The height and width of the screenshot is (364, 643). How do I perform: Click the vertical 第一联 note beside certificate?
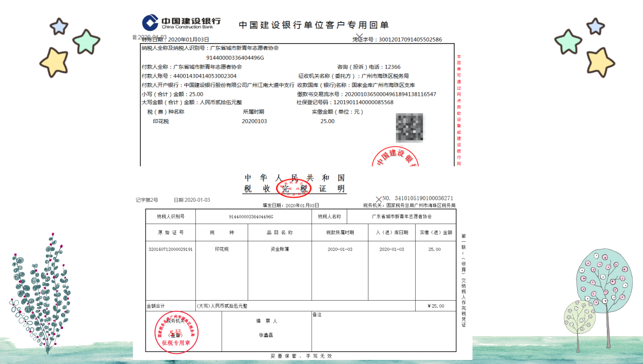[x=463, y=280]
